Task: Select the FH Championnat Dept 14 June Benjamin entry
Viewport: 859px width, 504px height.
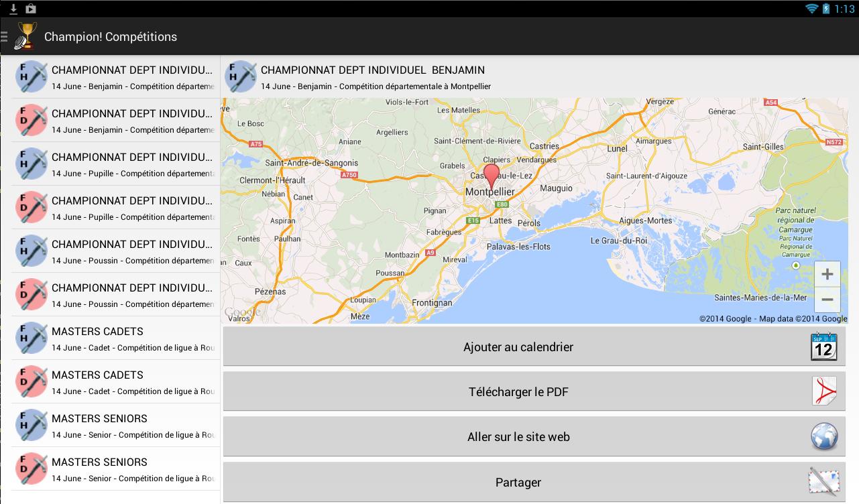Action: click(115, 76)
